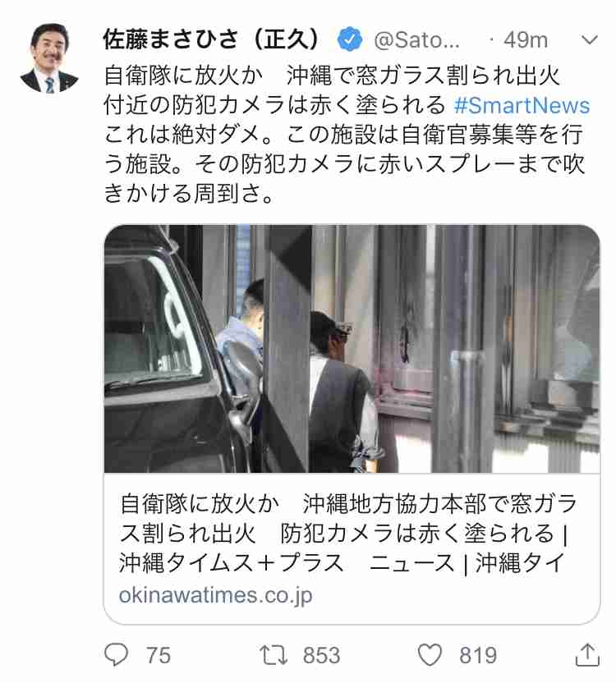The image size is (616, 683).
Task: Open the share tweet icon
Action: click(x=587, y=655)
